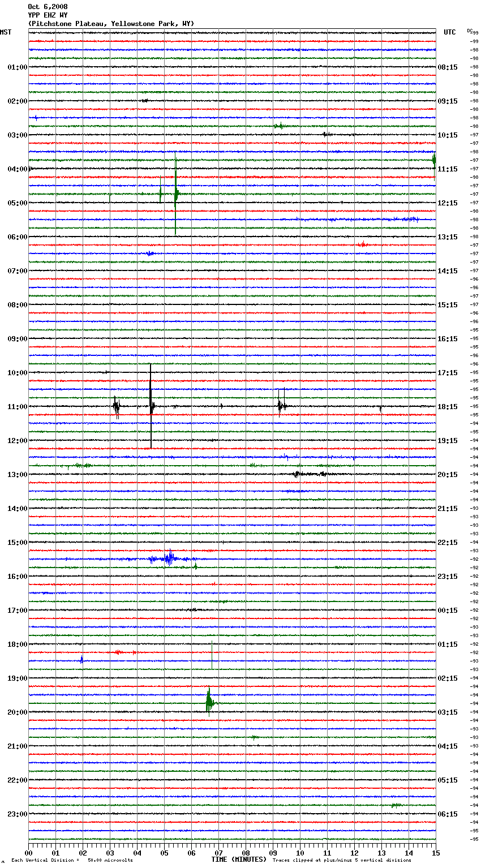
Task: Click the 'Traces clipped at plus/minus 5 vertical divisions' note
Action: pyautogui.click(x=342, y=860)
